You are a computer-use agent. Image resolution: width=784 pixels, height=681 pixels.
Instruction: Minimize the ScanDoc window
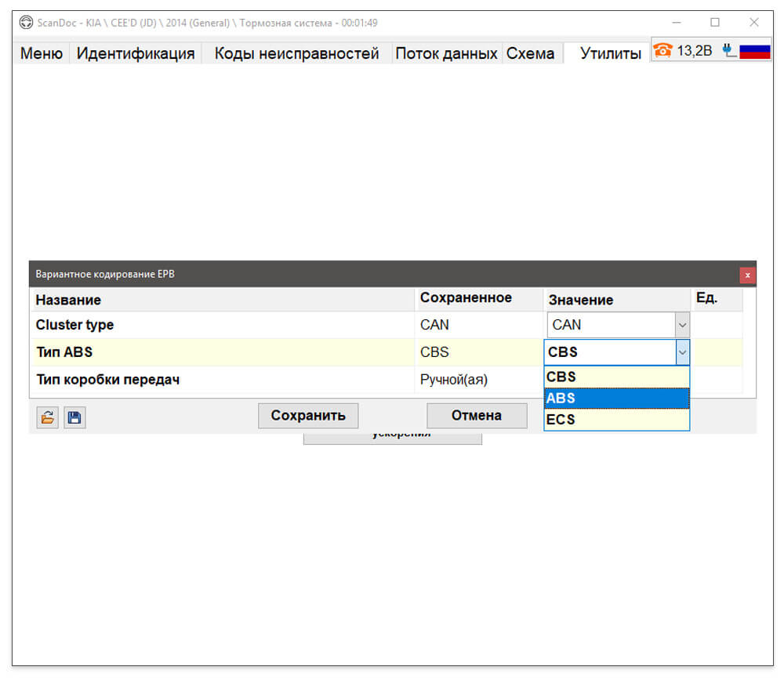click(x=677, y=23)
